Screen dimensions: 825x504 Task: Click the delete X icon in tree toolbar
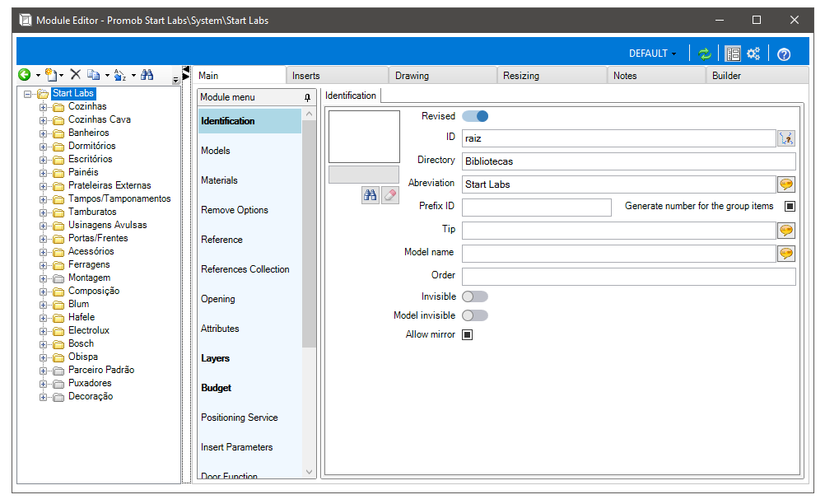pos(75,75)
